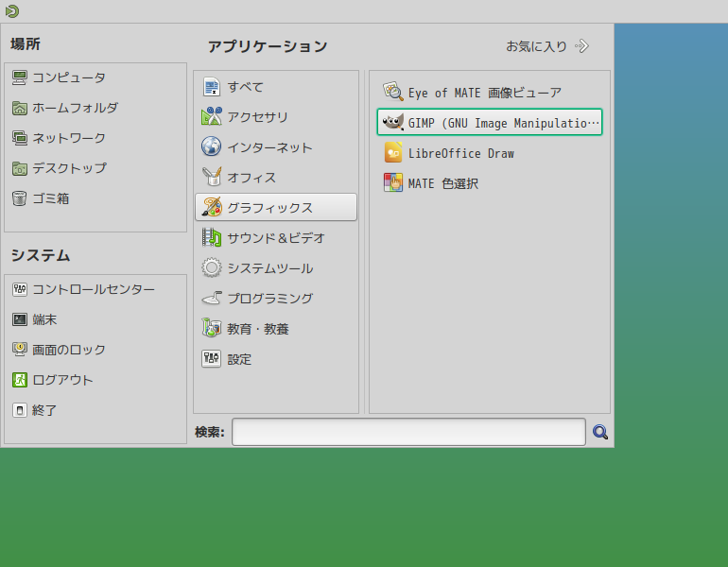
Task: Select the アクセサリ scissors icon
Action: coord(211,117)
